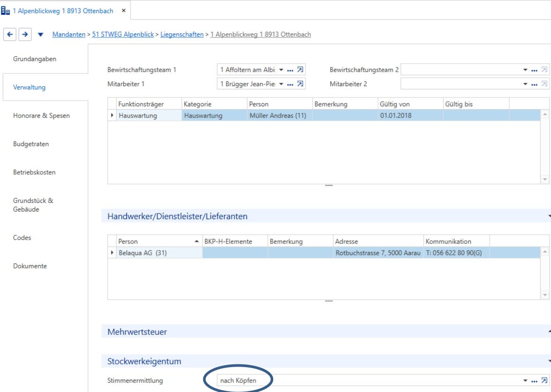Switch to the Grundangaben tab
Viewport: 551px width, 392px height.
[x=35, y=59]
